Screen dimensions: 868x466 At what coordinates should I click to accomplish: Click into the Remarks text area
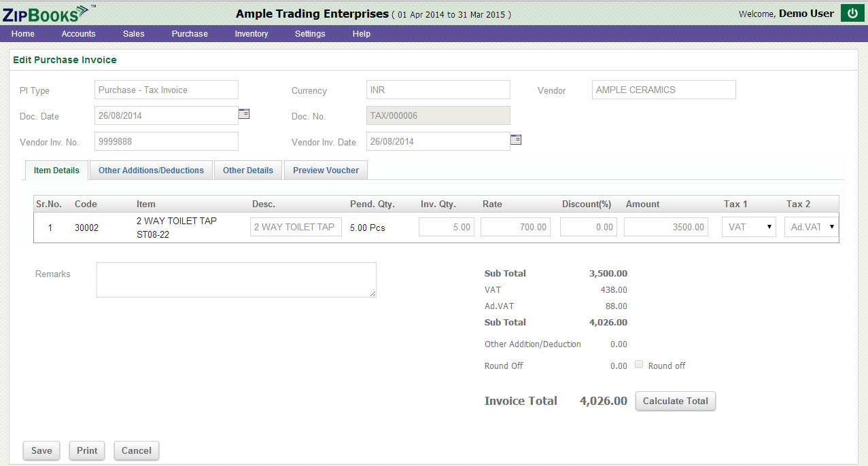[236, 280]
